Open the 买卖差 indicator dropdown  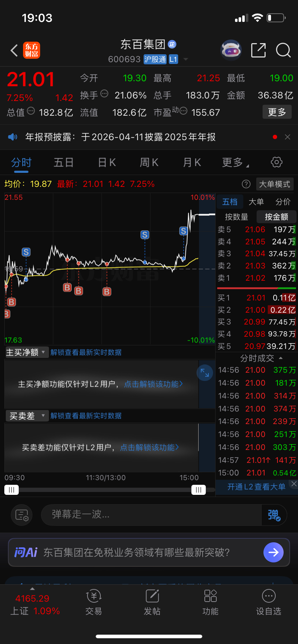[x=27, y=416]
